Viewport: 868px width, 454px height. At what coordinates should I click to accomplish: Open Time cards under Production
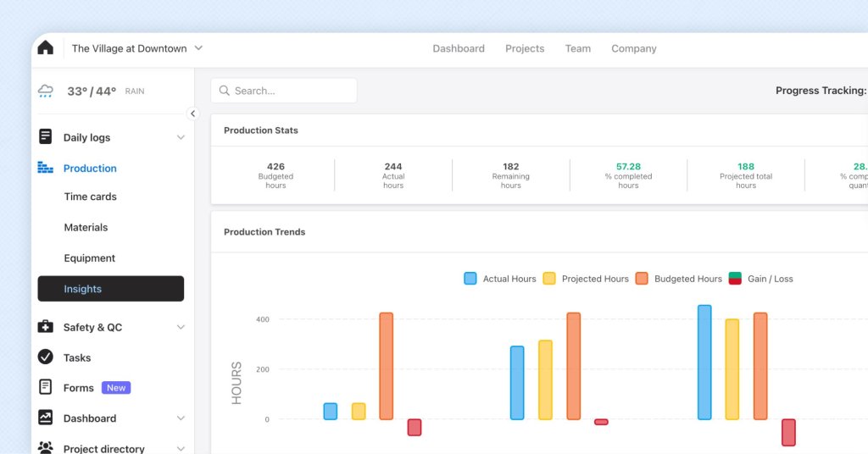click(x=91, y=197)
